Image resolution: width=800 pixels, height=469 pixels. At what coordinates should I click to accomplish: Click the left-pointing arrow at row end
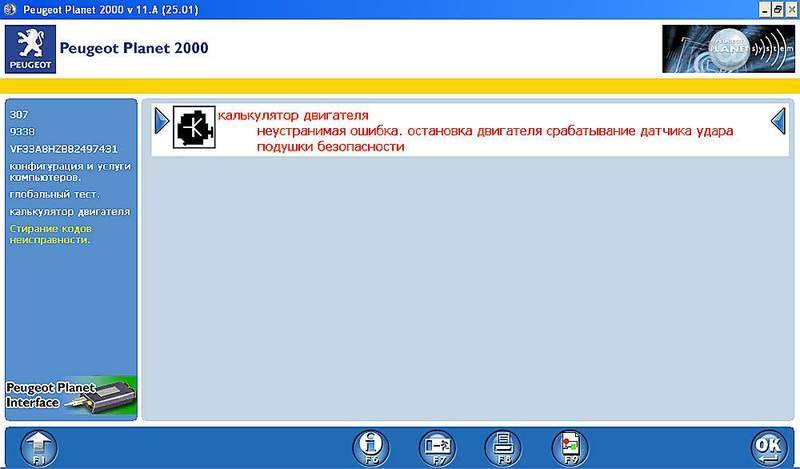click(x=778, y=122)
